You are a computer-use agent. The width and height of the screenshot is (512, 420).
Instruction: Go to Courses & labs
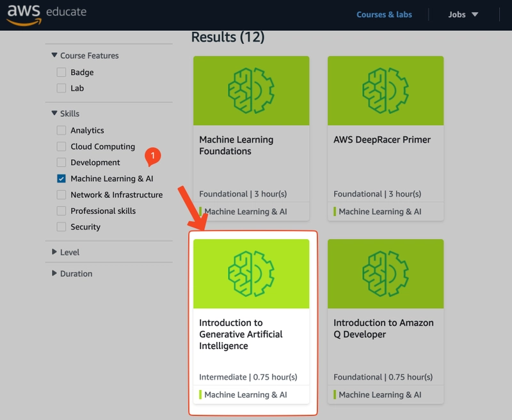[x=384, y=15]
